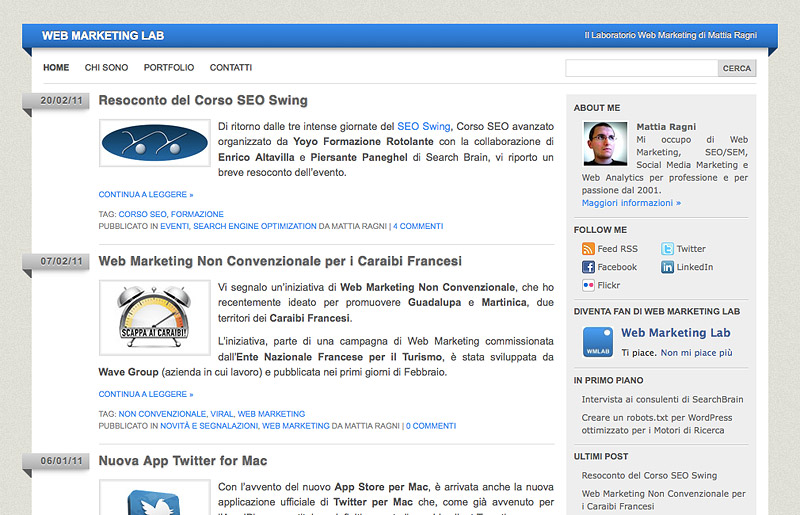Click the Feed RSS orange icon
The image size is (800, 515).
[x=588, y=249]
